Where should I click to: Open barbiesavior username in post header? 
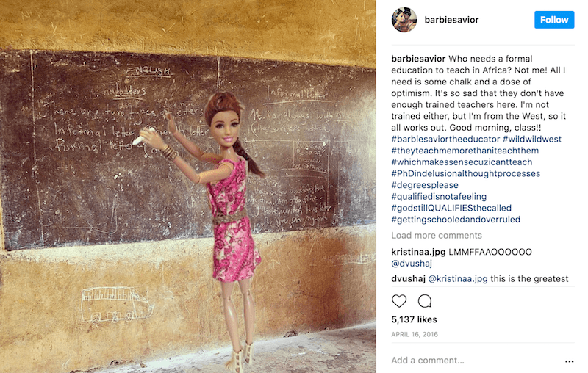tap(451, 20)
